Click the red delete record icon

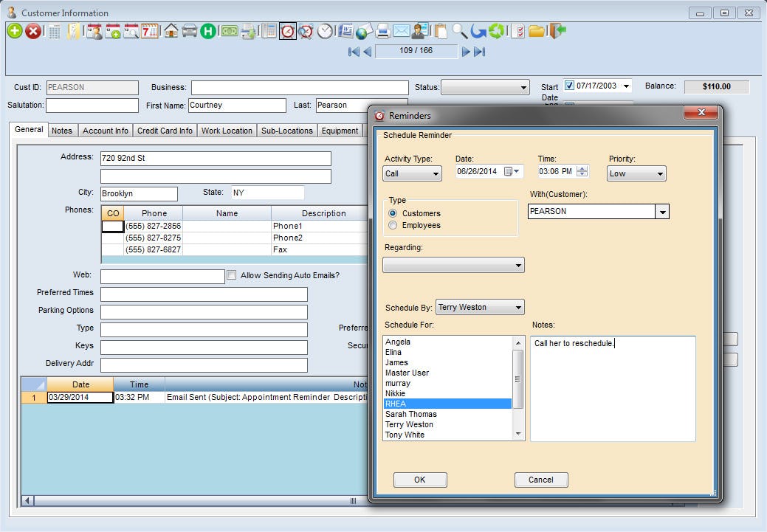[33, 31]
